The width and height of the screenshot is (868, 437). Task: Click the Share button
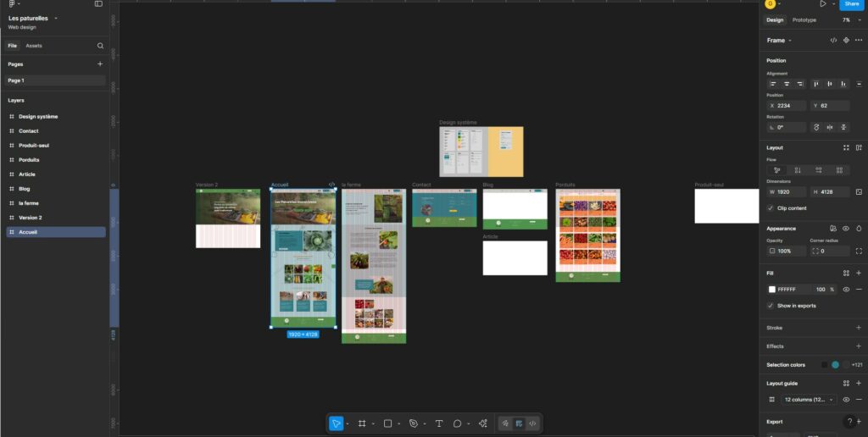tap(851, 4)
